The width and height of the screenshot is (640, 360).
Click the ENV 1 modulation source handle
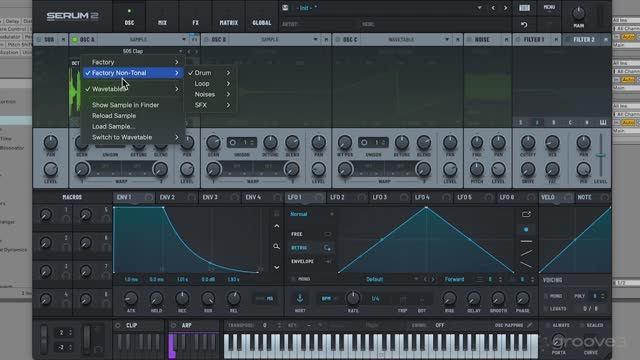pyautogui.click(x=149, y=198)
